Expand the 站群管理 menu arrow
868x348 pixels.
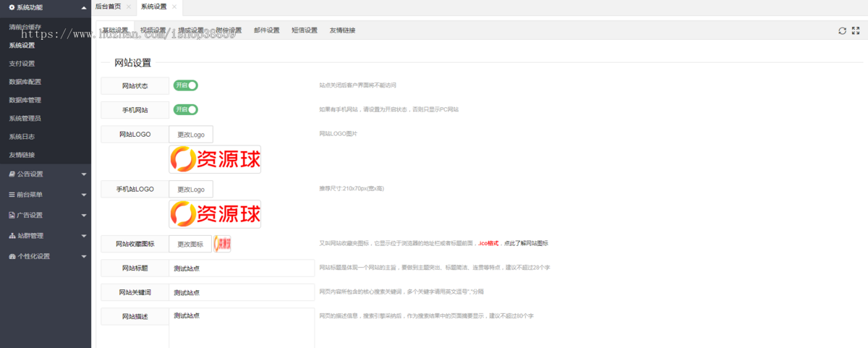pyautogui.click(x=84, y=236)
